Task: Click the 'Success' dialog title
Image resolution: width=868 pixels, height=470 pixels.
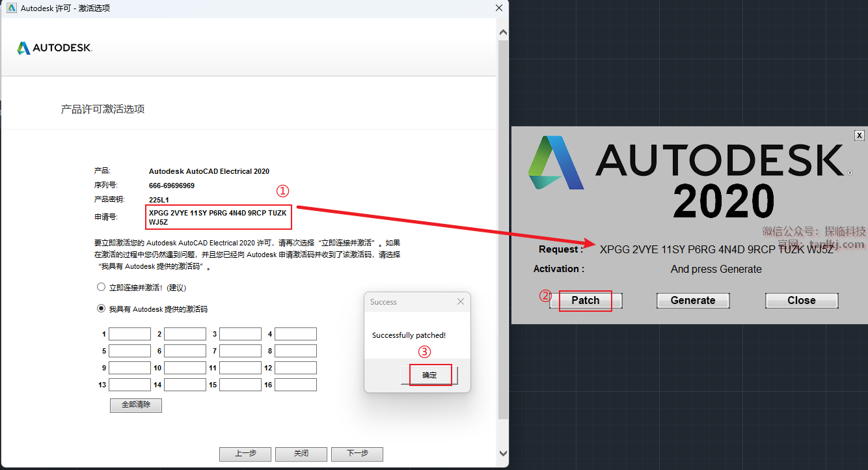Action: pos(383,302)
